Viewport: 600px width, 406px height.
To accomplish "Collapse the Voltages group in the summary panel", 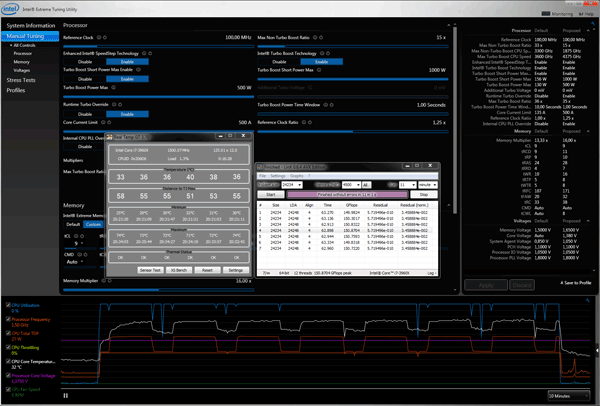I will [588, 221].
